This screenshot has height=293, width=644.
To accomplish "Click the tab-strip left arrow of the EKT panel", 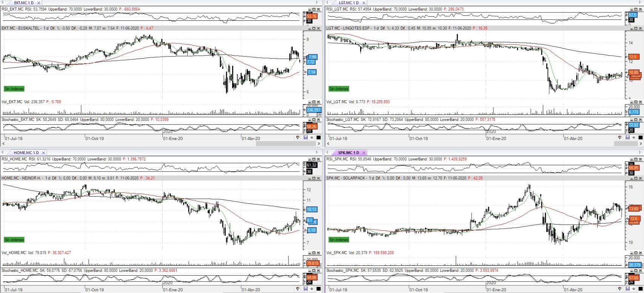I will coord(3,3).
